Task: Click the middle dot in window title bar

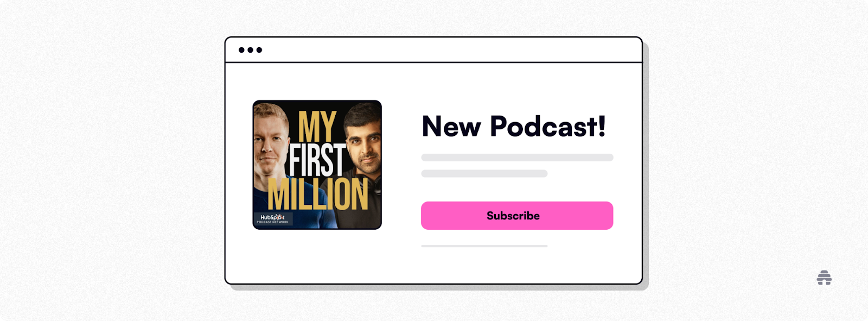Action: (x=251, y=50)
